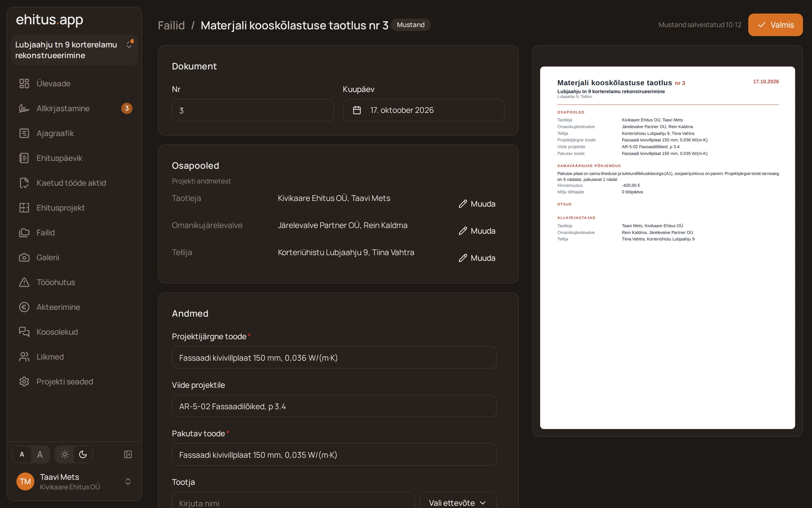Screen dimensions: 812x508
Task: Click the Nr input field
Action: point(253,110)
